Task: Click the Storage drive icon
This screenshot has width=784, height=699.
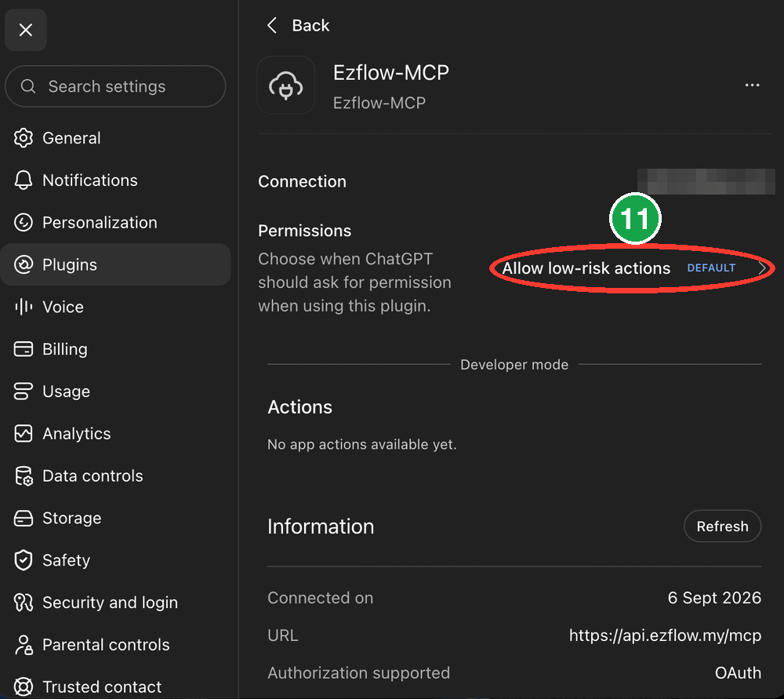Action: tap(24, 518)
